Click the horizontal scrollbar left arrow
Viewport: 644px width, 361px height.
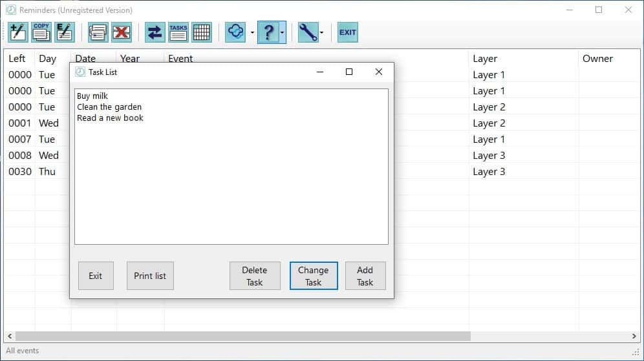click(x=10, y=336)
